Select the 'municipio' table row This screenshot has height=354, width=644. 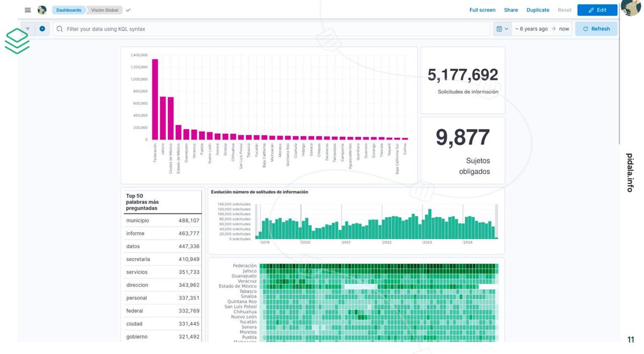[x=163, y=220]
